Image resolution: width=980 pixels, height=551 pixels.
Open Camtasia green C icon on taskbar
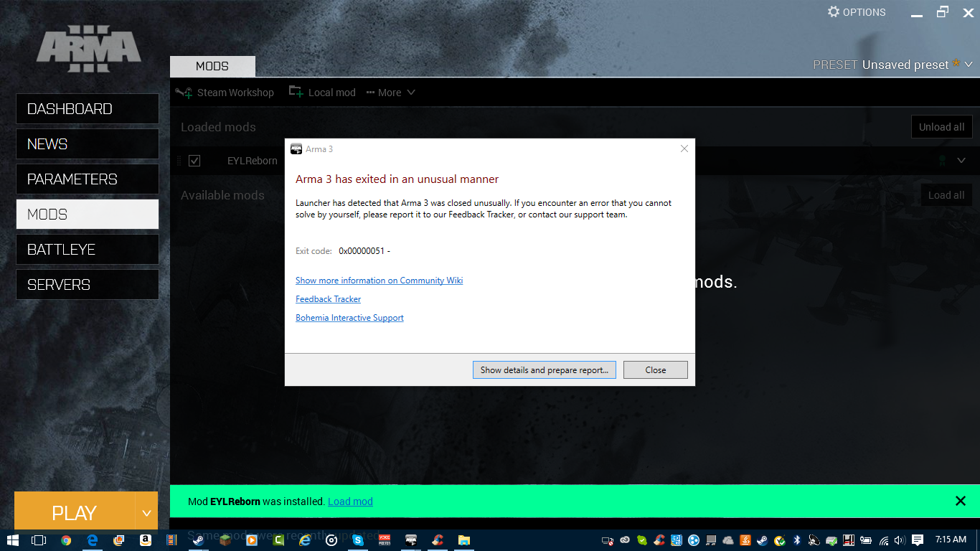pyautogui.click(x=278, y=540)
